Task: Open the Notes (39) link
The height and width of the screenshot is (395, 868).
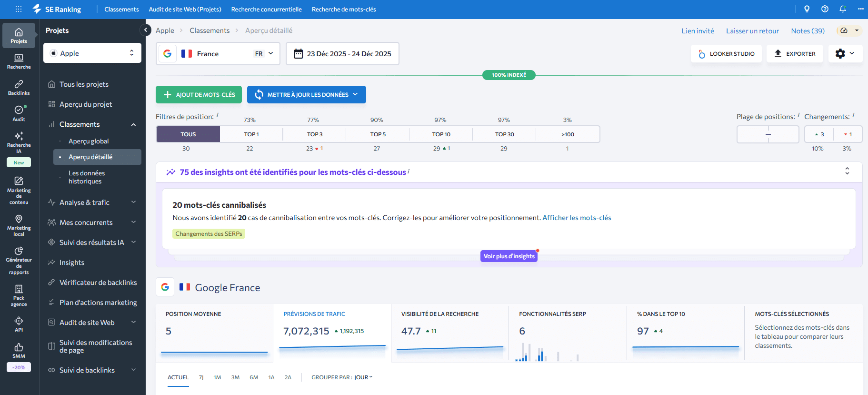Action: tap(808, 30)
